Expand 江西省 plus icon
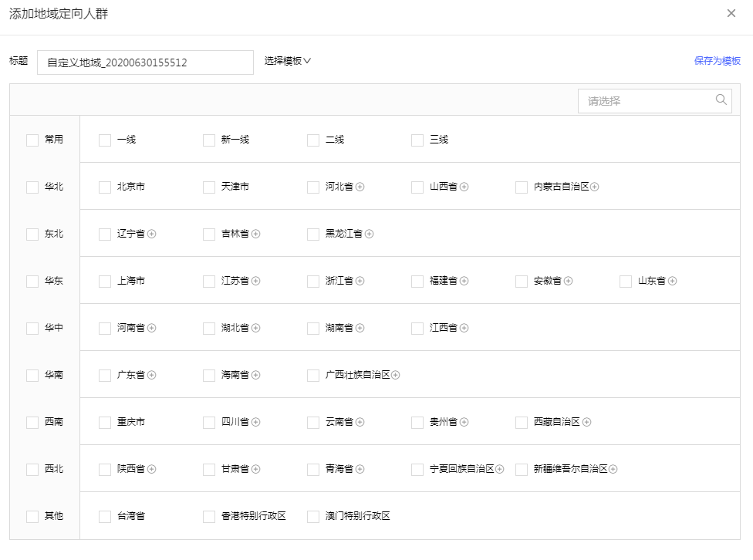This screenshot has width=753, height=560. point(464,328)
